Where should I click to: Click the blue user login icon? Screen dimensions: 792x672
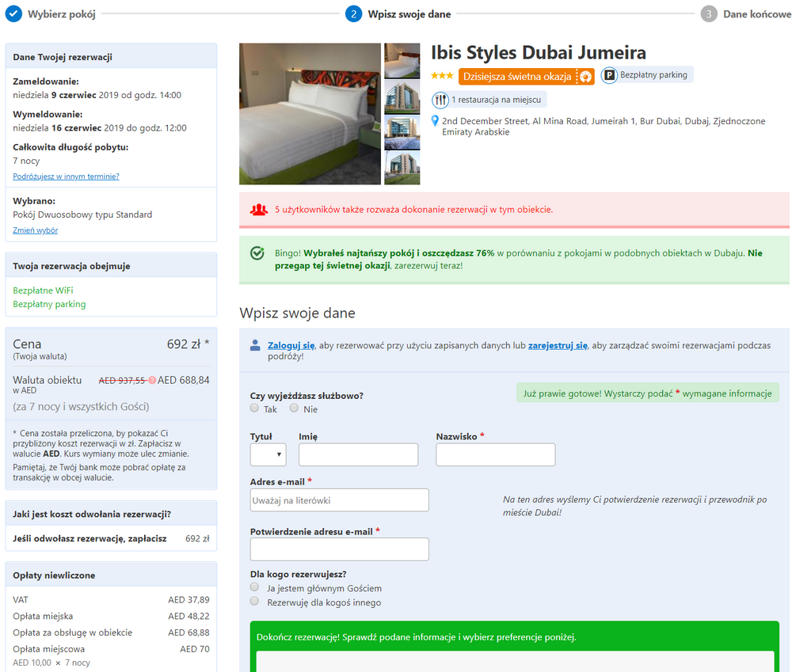pos(255,345)
